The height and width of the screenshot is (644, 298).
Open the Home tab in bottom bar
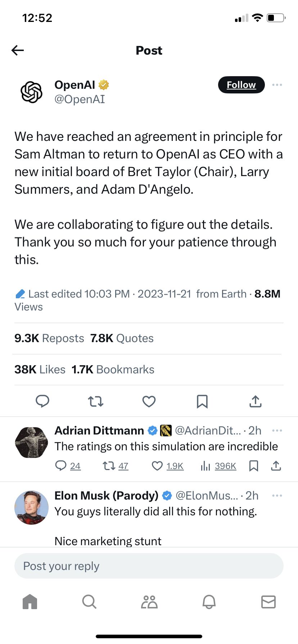(x=30, y=602)
